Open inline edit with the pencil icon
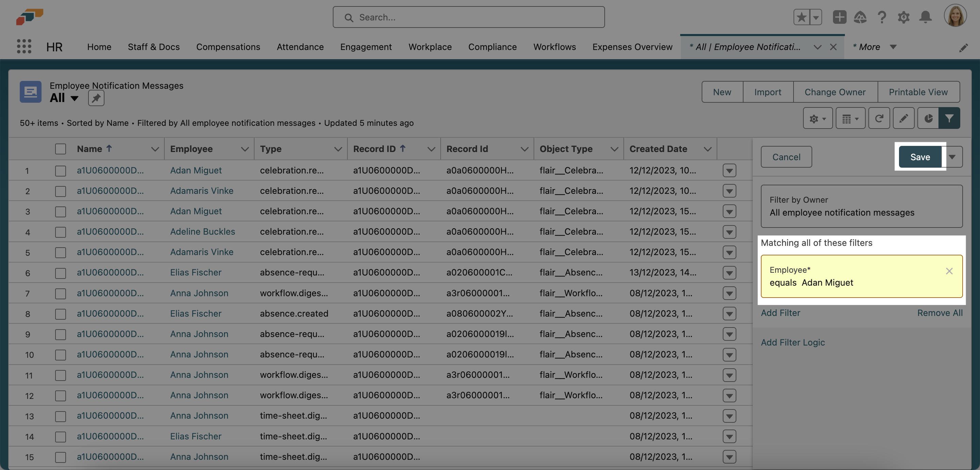 click(903, 118)
